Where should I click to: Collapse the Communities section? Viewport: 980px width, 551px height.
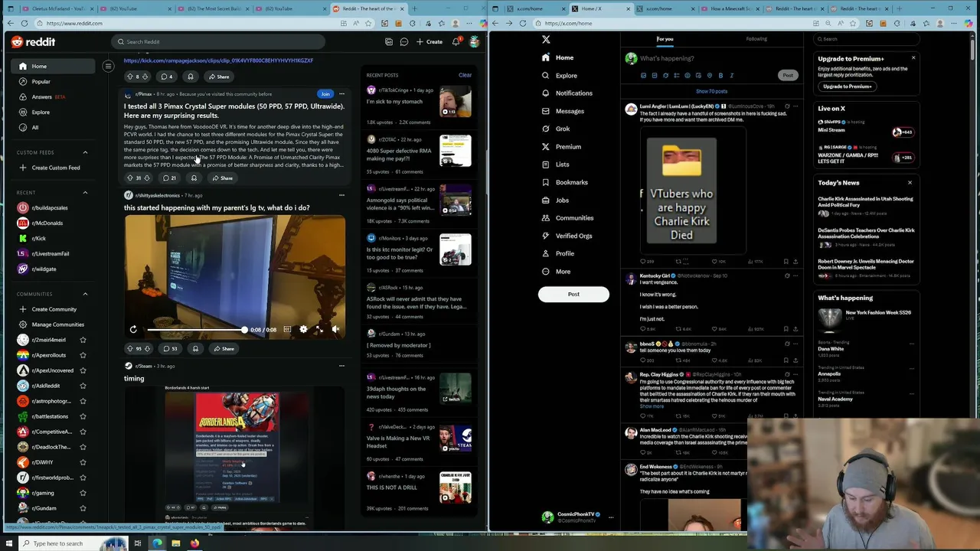[85, 294]
